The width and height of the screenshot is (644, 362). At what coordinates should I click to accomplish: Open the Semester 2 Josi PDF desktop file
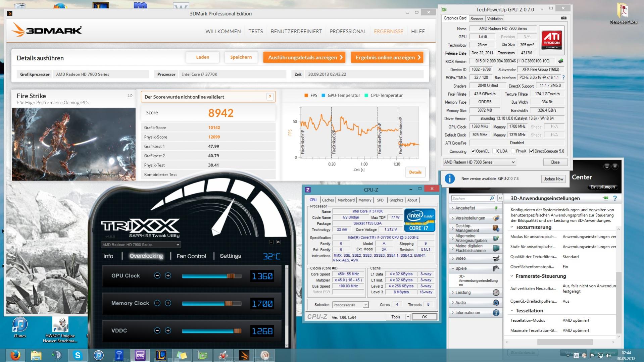pos(624,14)
